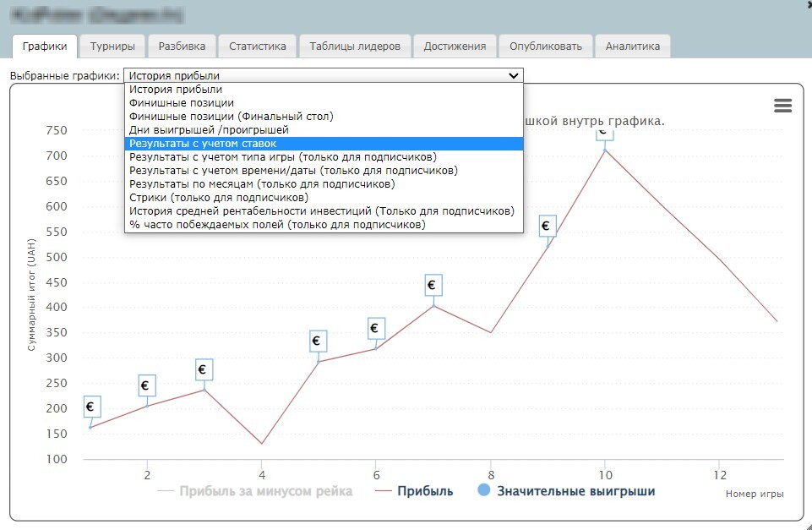812x530 pixels.
Task: Collapse the 'Выбранные графики' dropdown arrow
Action: 514,75
